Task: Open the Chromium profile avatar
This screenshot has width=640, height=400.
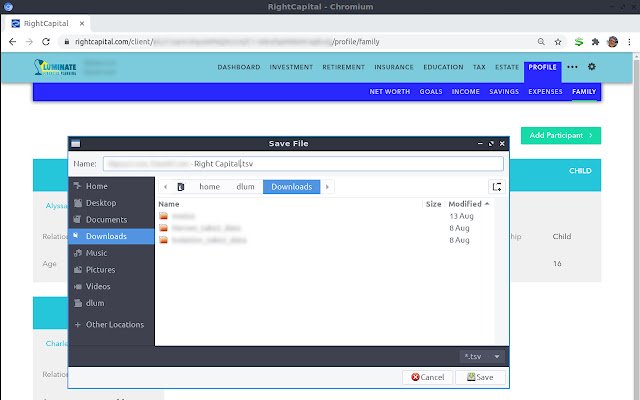Action: tap(612, 42)
